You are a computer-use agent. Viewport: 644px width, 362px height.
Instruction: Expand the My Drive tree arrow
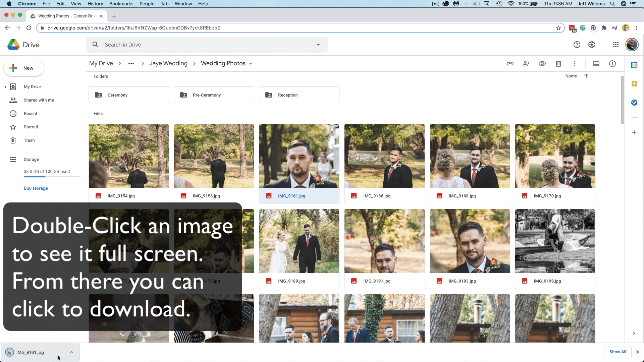click(x=5, y=87)
